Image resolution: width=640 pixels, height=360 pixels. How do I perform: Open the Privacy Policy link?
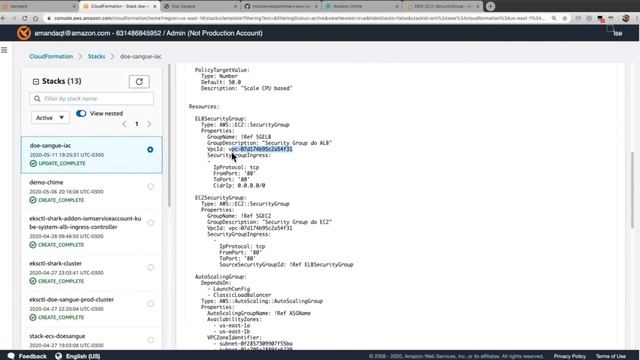tap(569, 356)
